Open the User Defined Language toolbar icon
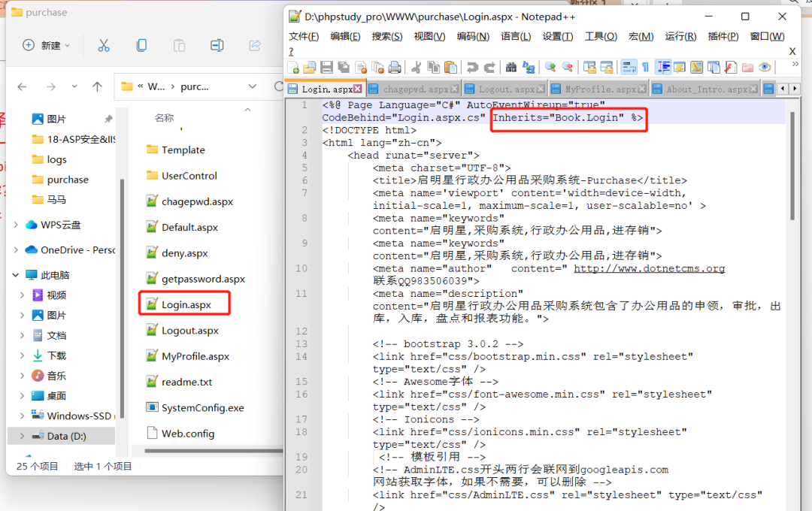Screen dimensions: 812x511 click(x=680, y=68)
